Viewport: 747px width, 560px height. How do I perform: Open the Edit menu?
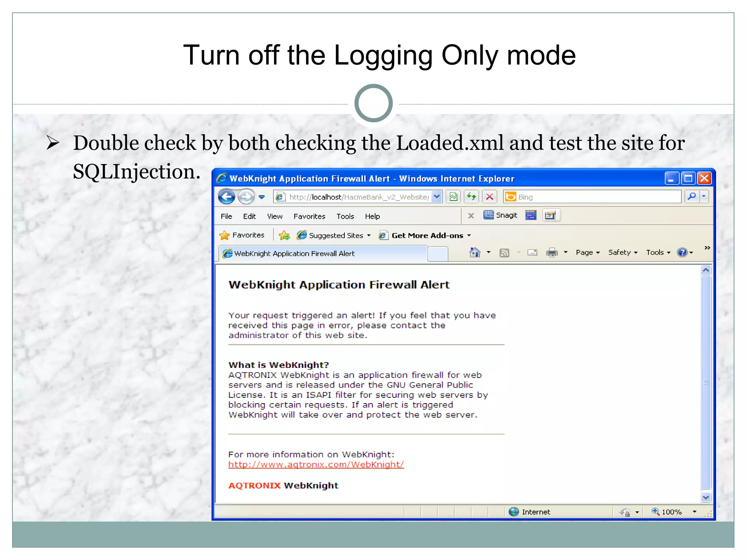tap(249, 216)
